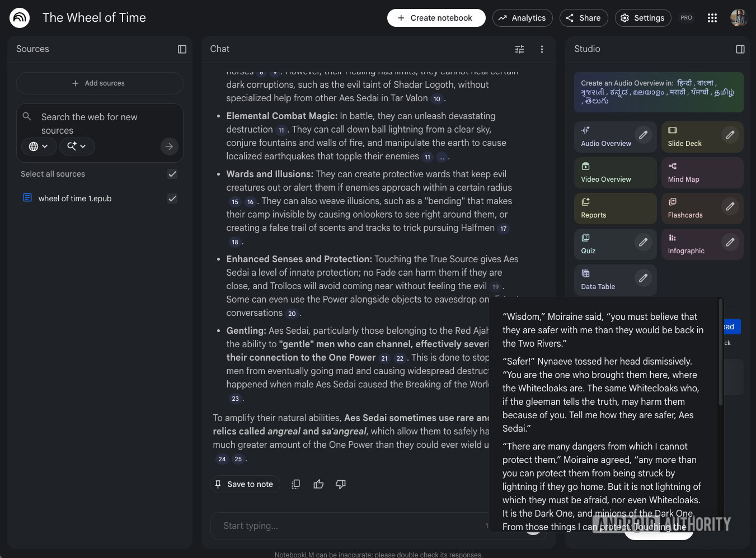The height and width of the screenshot is (558, 756).
Task: Edit Audio Overview customization
Action: click(x=643, y=135)
